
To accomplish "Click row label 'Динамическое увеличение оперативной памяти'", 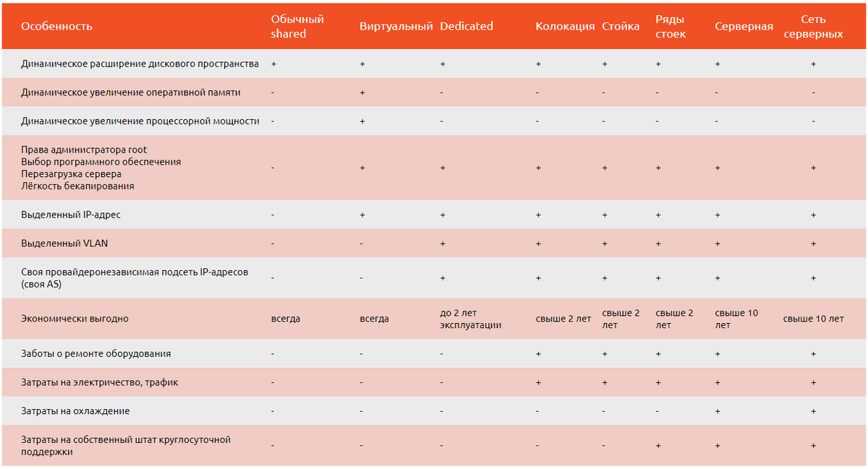I will click(131, 92).
